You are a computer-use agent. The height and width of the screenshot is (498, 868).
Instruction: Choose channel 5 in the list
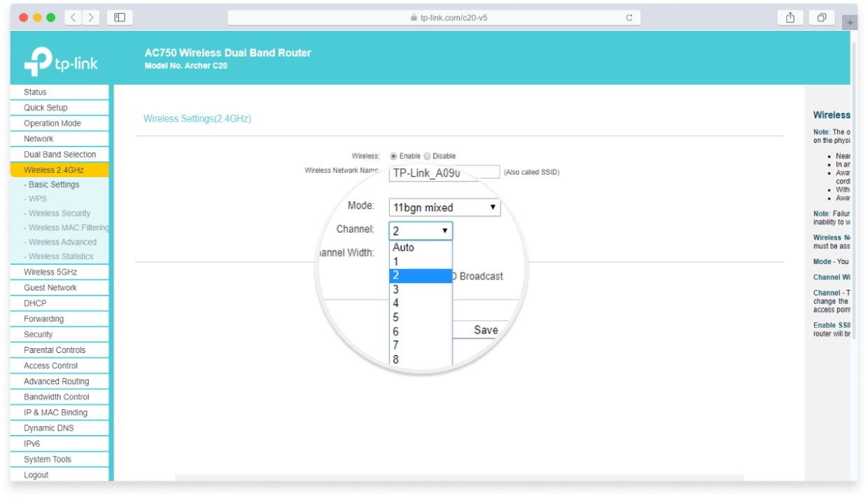(x=421, y=317)
